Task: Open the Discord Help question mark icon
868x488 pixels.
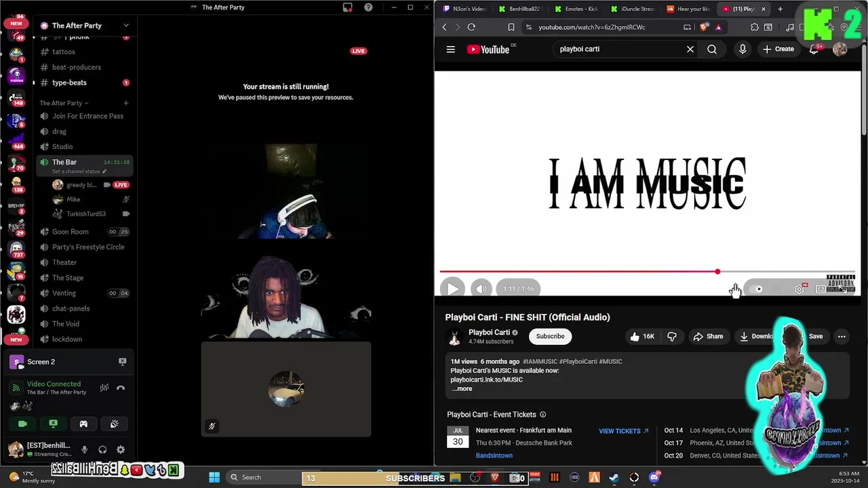Action: coord(368,7)
